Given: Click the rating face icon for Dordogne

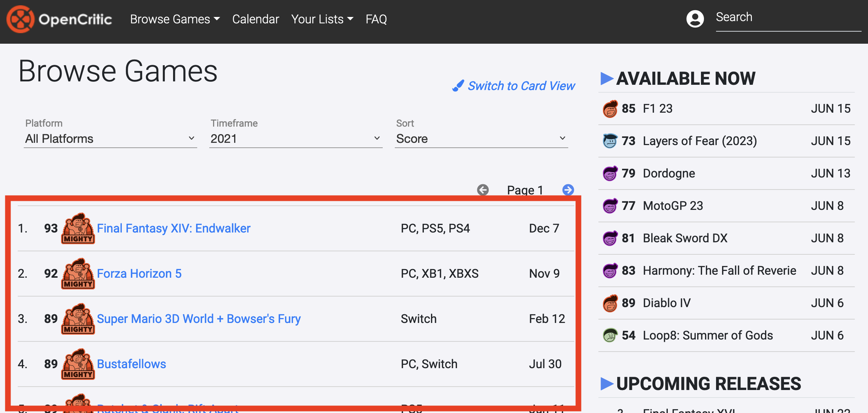Looking at the screenshot, I should pyautogui.click(x=610, y=174).
